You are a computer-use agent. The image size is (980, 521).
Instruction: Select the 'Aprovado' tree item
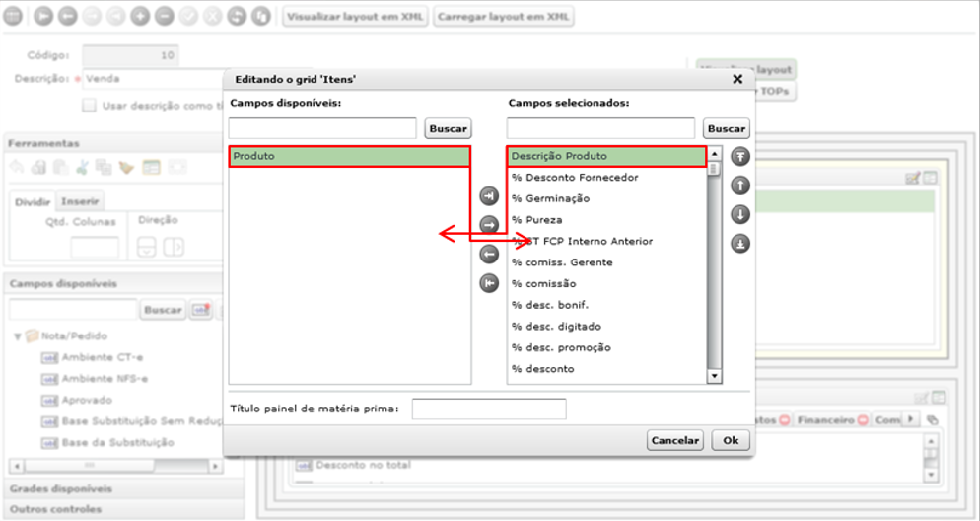[78, 401]
